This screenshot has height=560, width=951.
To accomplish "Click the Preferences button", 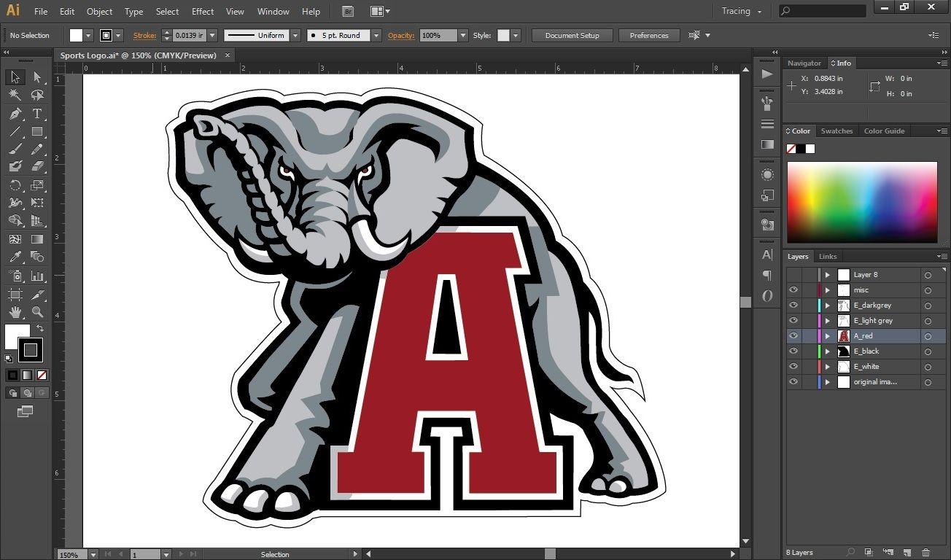I will point(649,35).
